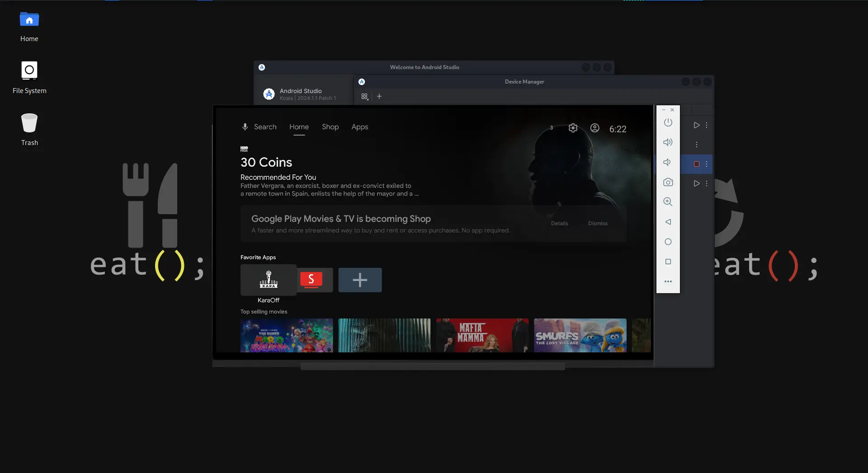Click the Device Manager add device plus icon
Viewport: 868px width, 473px height.
[379, 96]
